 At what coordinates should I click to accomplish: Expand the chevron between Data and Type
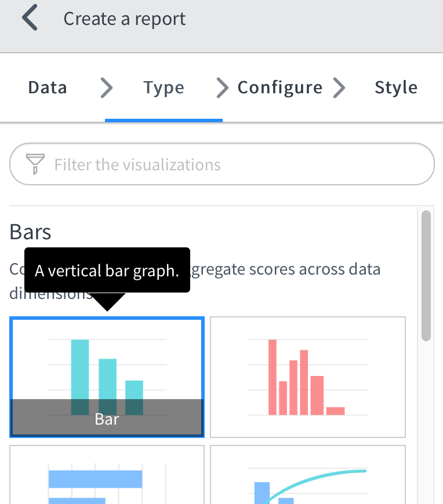click(106, 87)
